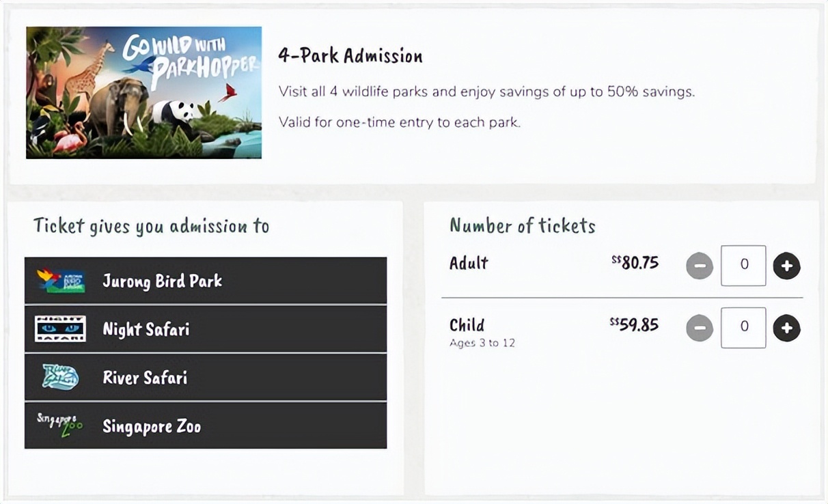Open the ParkHopper banner image
This screenshot has width=828, height=504.
(x=143, y=92)
